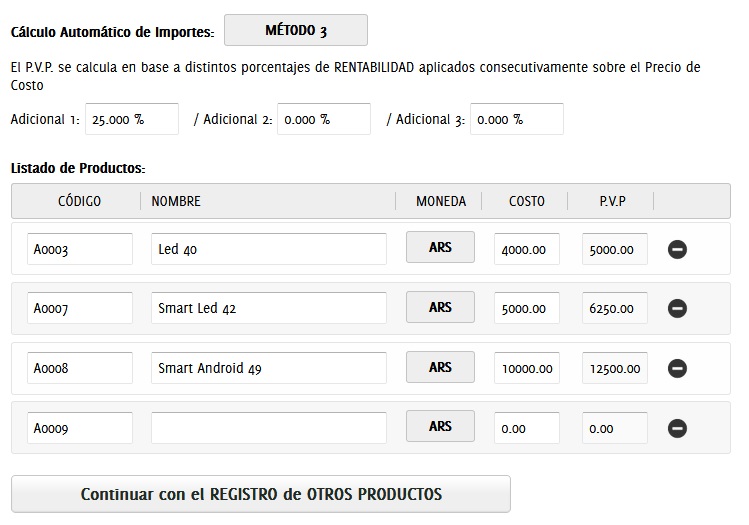
Task: Remove the Smart Android 49 row
Action: tap(677, 369)
